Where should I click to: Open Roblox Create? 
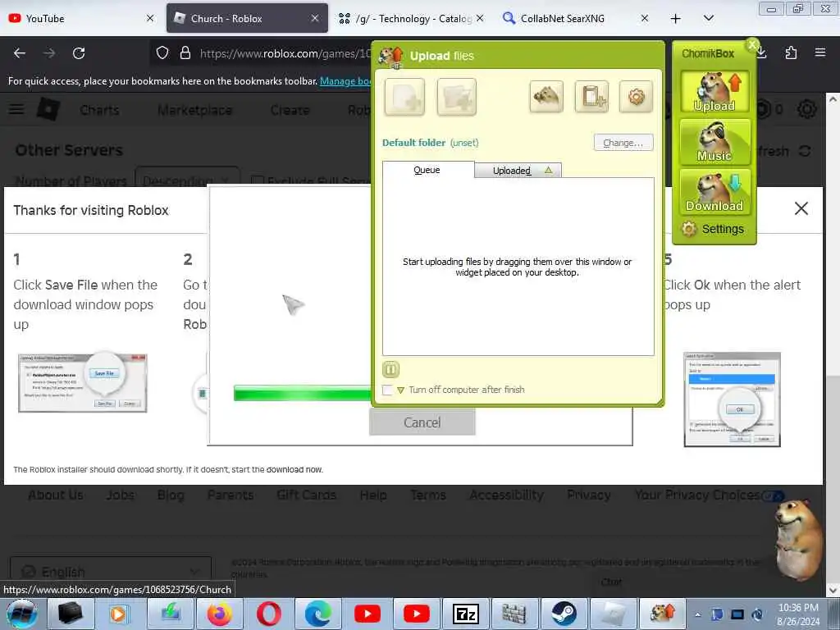[290, 110]
